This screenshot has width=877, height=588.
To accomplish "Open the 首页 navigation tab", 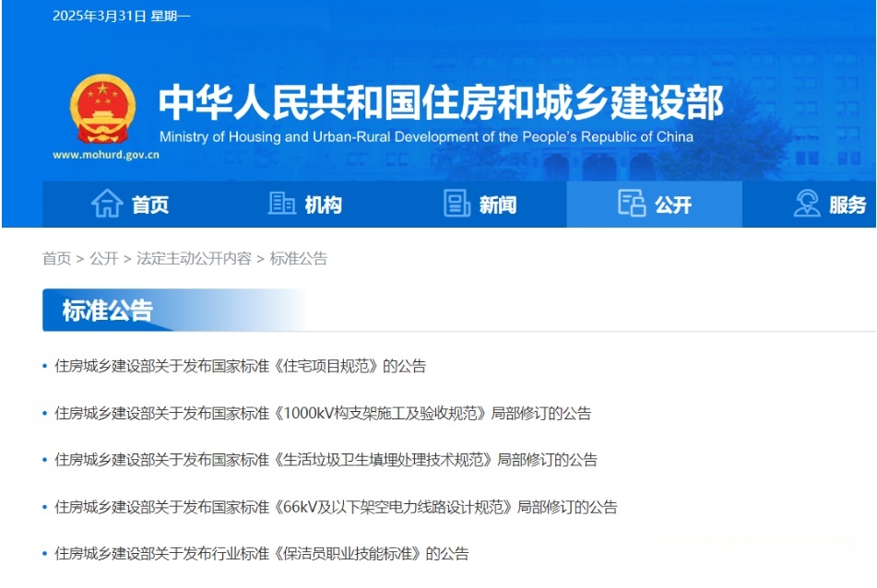I will pos(150,205).
